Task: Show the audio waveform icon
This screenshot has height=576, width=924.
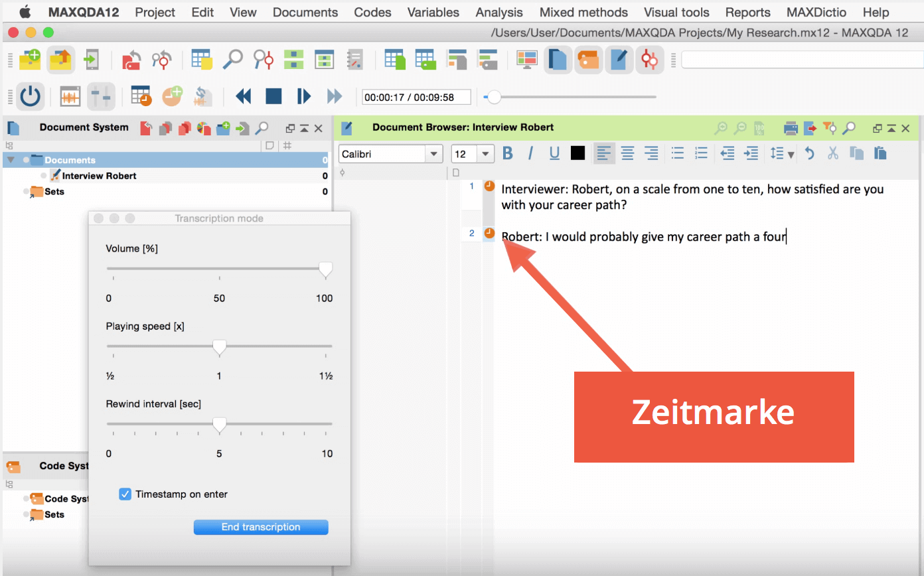Action: pyautogui.click(x=70, y=97)
